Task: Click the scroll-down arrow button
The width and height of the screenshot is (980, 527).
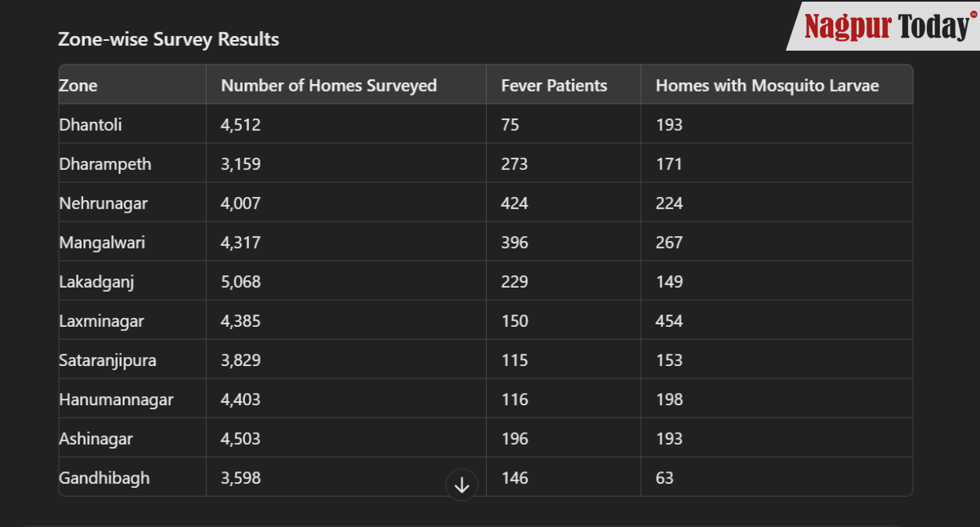Action: pos(461,485)
